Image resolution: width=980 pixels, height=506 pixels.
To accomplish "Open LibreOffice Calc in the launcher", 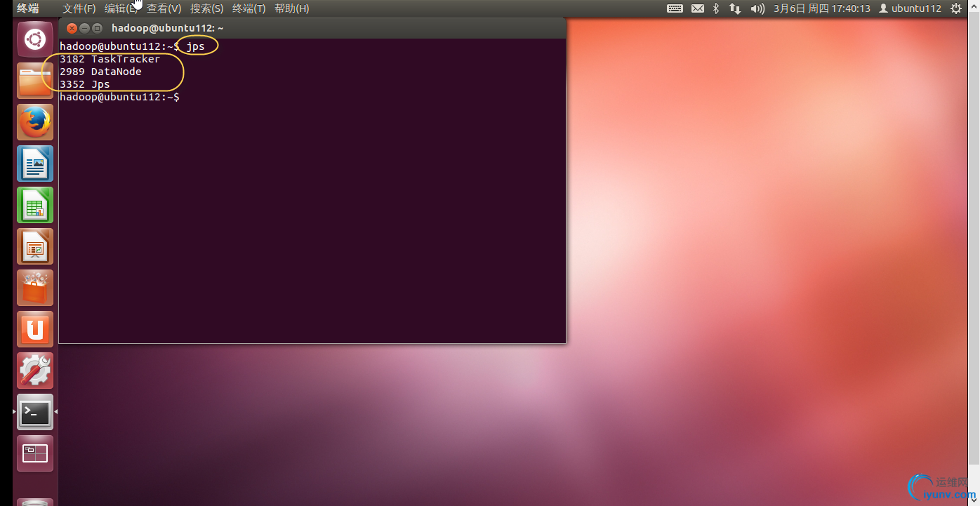I will click(34, 205).
